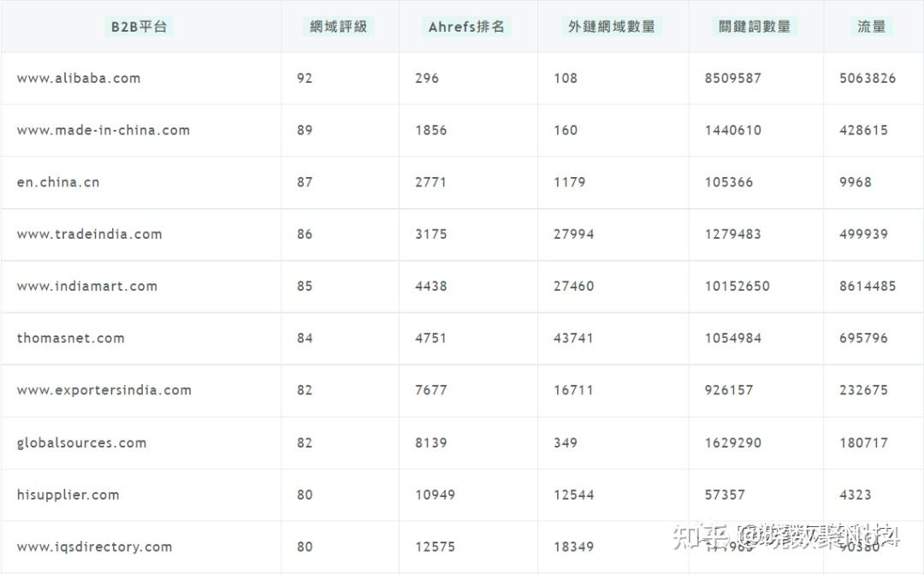This screenshot has height=575, width=924.
Task: Click traffic value 5063826
Action: 868,79
